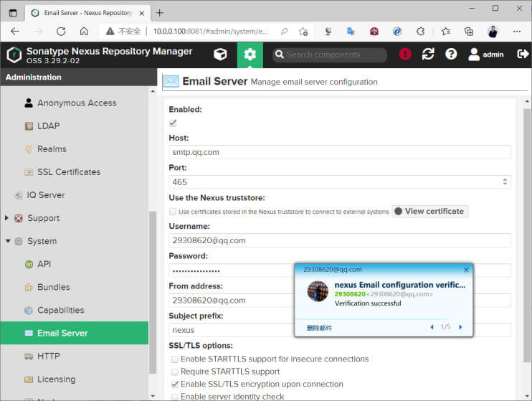Reload the page with browser refresh icon
The width and height of the screenshot is (532, 401).
point(61,32)
